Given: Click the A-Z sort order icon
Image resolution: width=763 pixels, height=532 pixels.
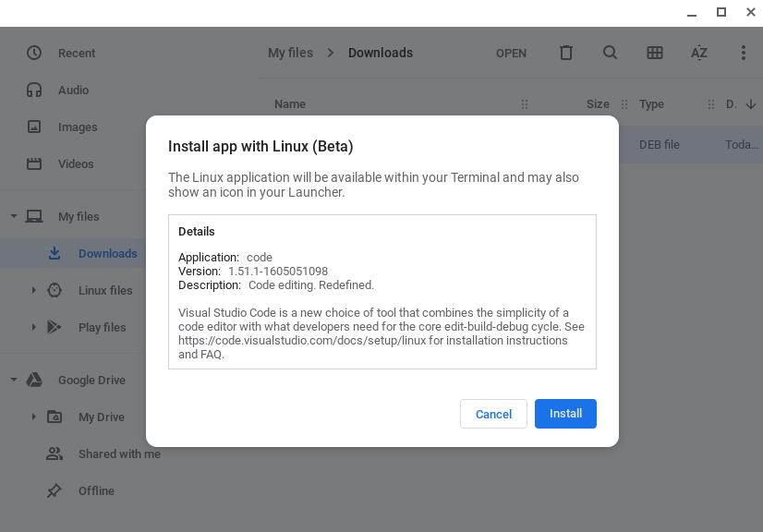Looking at the screenshot, I should 699,53.
